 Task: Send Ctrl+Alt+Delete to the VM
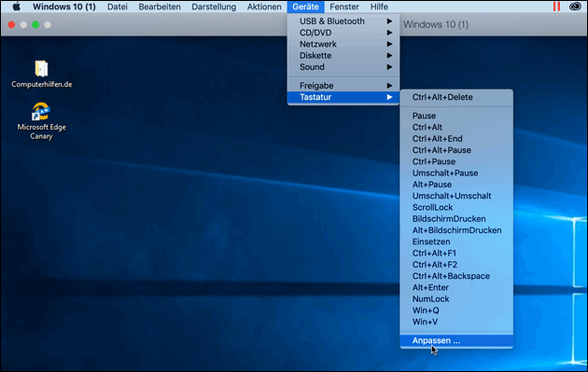(x=456, y=97)
